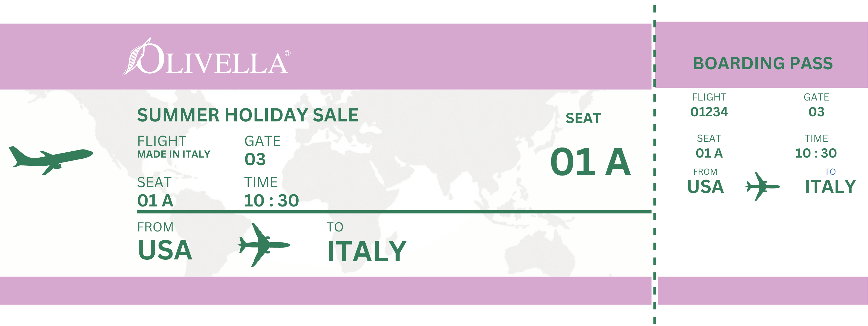
Task: Click the blue TO label on stub
Action: click(830, 172)
